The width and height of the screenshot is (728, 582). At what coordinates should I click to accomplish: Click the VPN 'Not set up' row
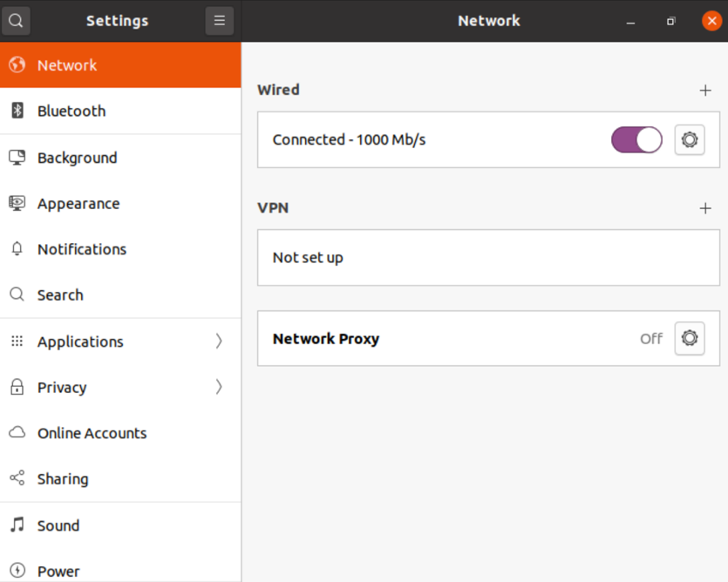pyautogui.click(x=487, y=258)
